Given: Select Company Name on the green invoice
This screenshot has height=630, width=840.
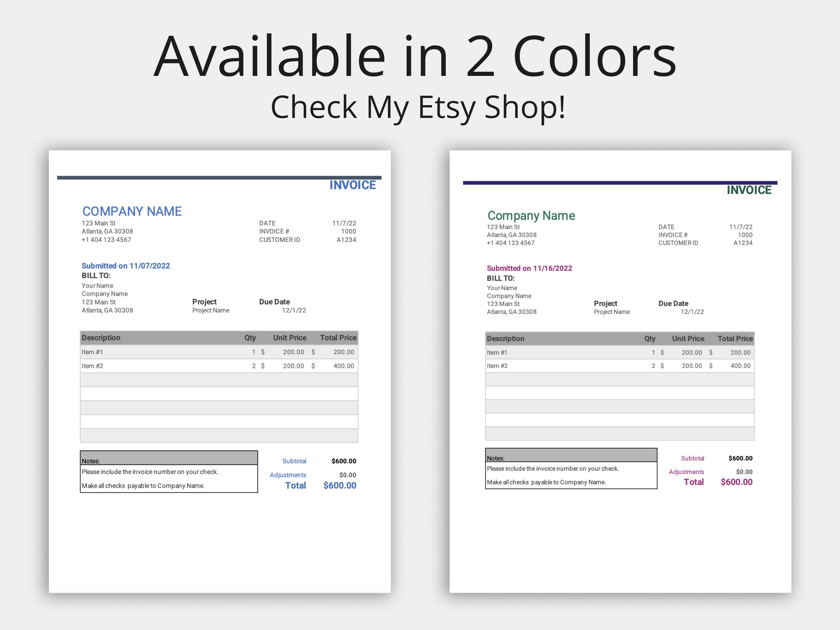Looking at the screenshot, I should coord(531,215).
